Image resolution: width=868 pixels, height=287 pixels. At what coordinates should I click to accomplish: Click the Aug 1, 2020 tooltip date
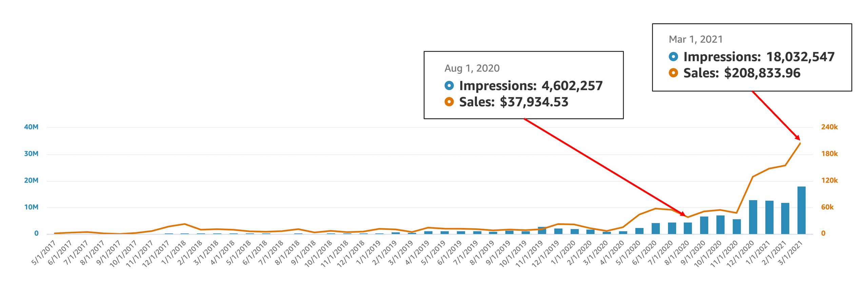click(472, 68)
